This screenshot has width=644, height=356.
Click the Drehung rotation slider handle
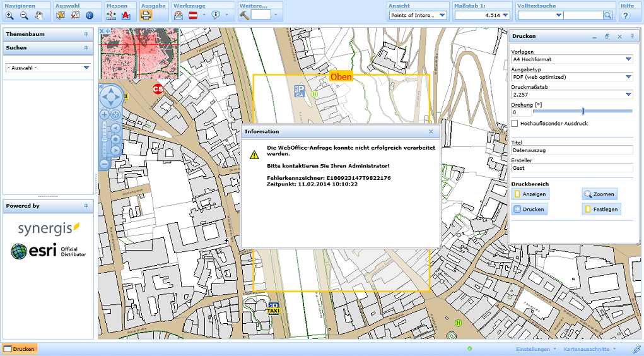[583, 112]
